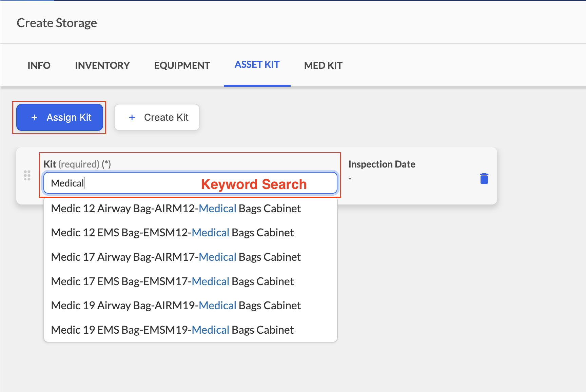This screenshot has width=586, height=392.
Task: Click the plus icon on Assign Kit
Action: pyautogui.click(x=34, y=117)
